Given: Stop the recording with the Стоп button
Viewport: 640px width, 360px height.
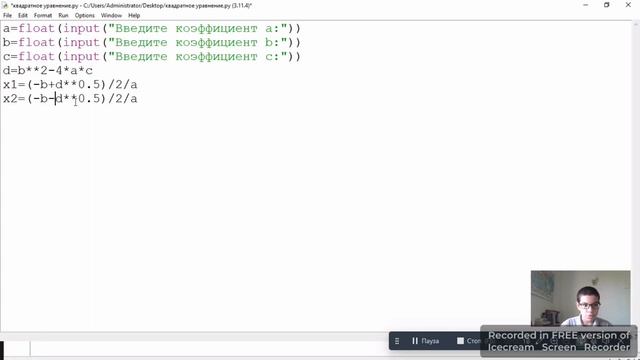Looking at the screenshot, I should click(469, 341).
